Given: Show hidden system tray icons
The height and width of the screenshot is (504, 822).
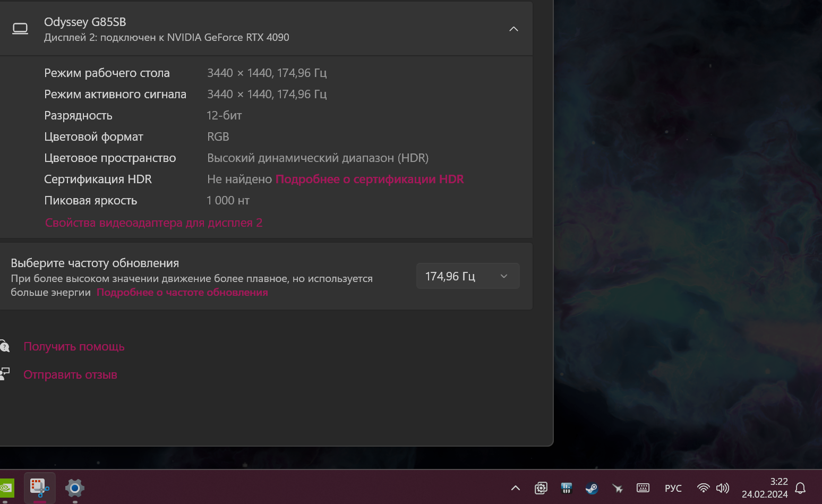Looking at the screenshot, I should 515,488.
